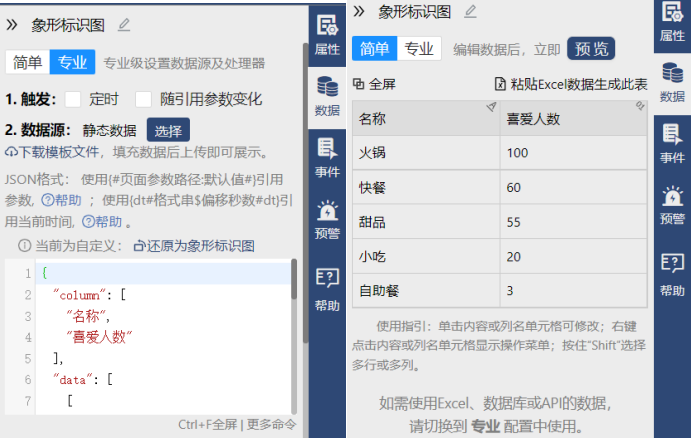
Task: Click "column" key in JSON editor
Action: click(79, 295)
